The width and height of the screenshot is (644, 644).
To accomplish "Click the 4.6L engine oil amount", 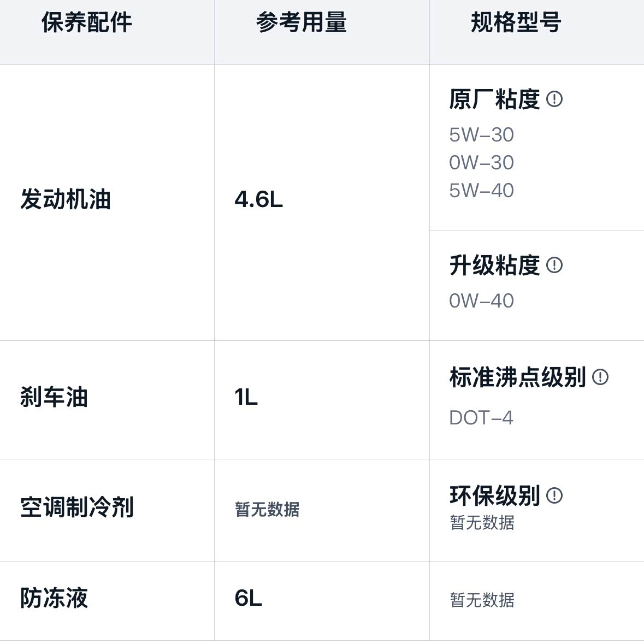I will (258, 200).
